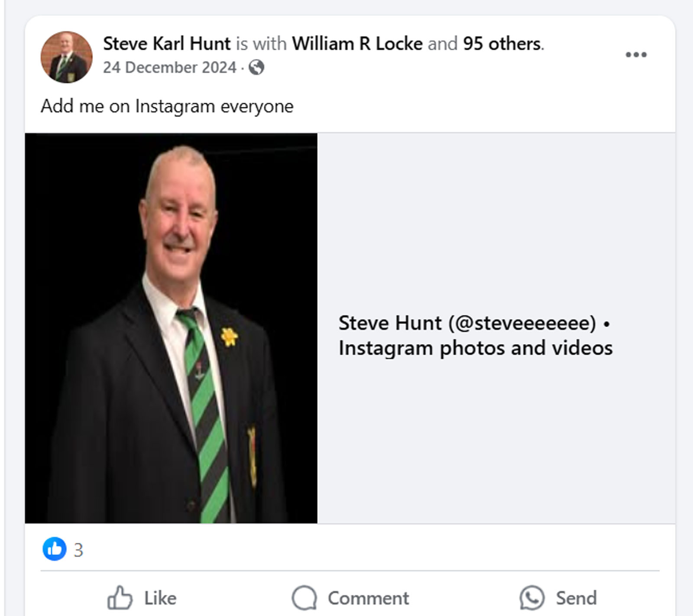693x616 pixels.
Task: Click the WhatsApp Send icon
Action: click(532, 598)
